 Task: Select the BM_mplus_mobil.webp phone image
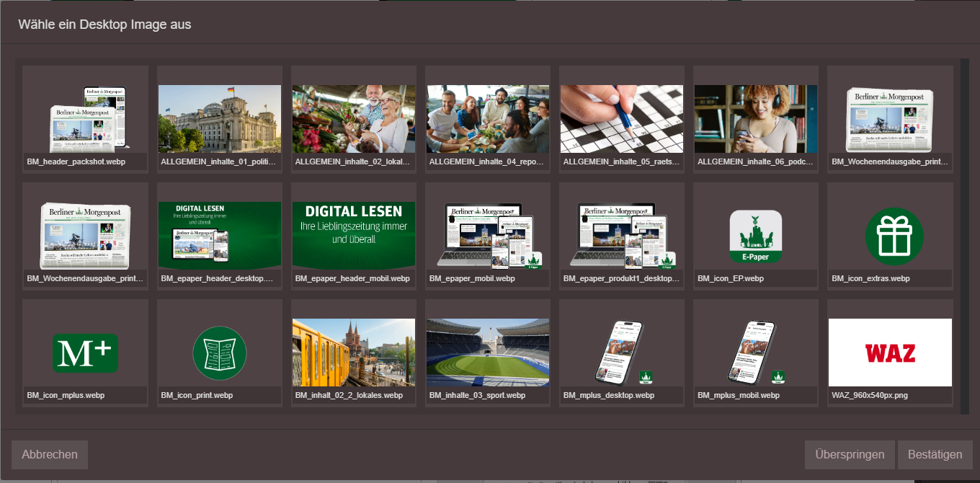click(755, 353)
